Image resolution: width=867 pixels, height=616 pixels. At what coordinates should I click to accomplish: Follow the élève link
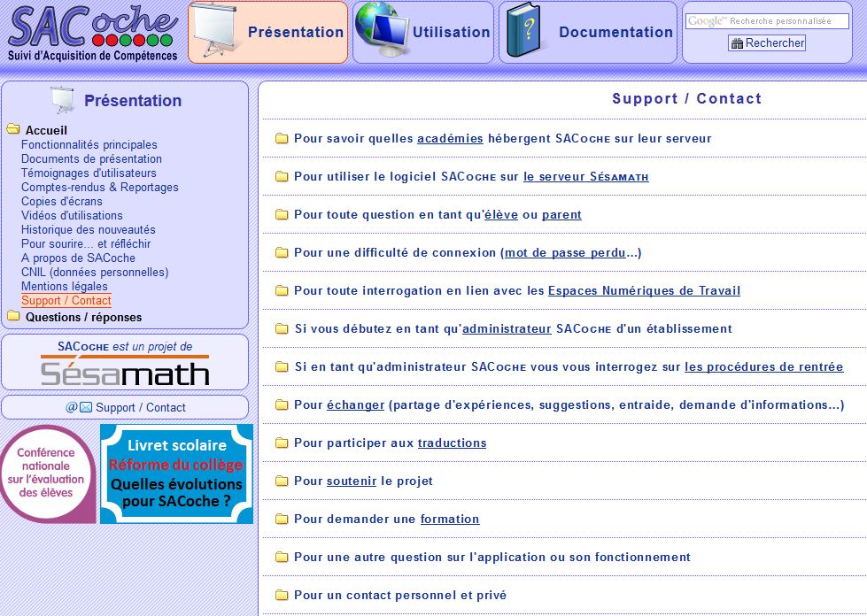coord(501,215)
